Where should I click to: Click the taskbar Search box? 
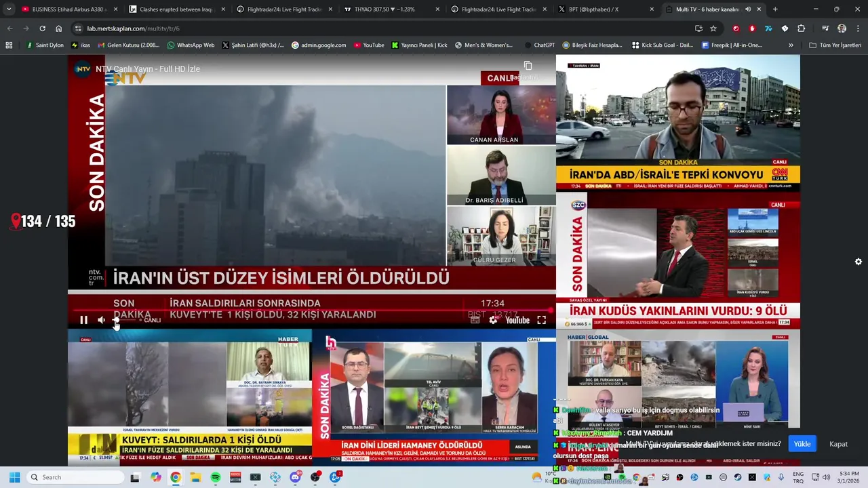(x=74, y=477)
